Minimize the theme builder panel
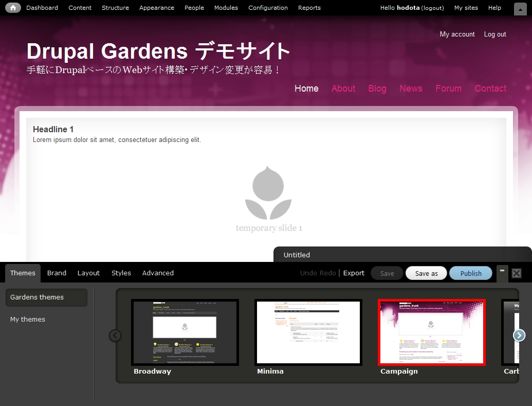 [502, 273]
